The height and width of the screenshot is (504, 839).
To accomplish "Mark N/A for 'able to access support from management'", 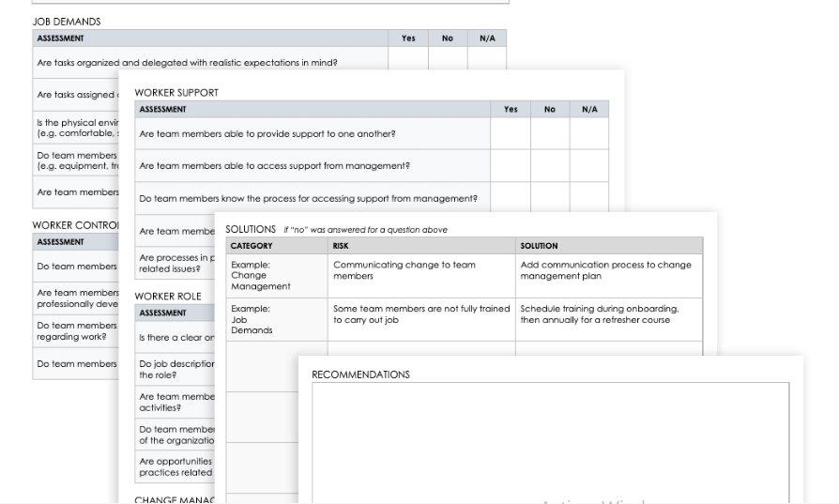I will tap(589, 166).
